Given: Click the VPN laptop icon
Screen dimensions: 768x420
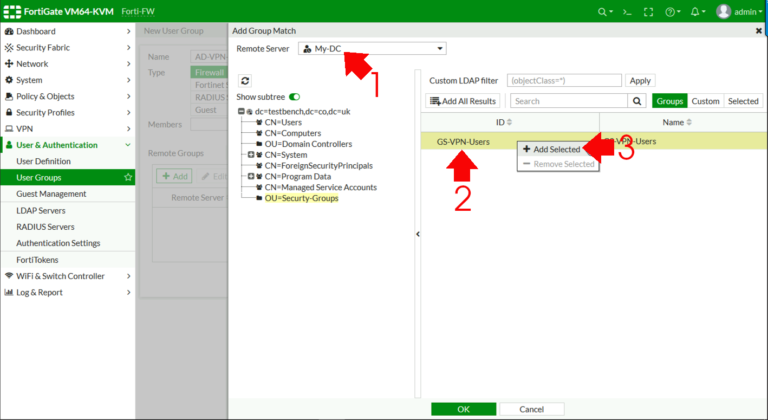Looking at the screenshot, I should 9,128.
